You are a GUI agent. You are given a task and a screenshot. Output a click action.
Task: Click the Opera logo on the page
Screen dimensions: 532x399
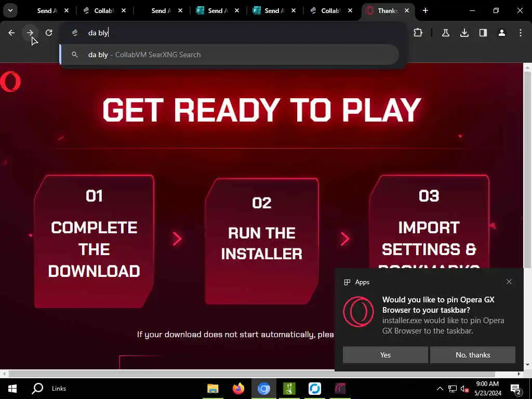point(10,82)
